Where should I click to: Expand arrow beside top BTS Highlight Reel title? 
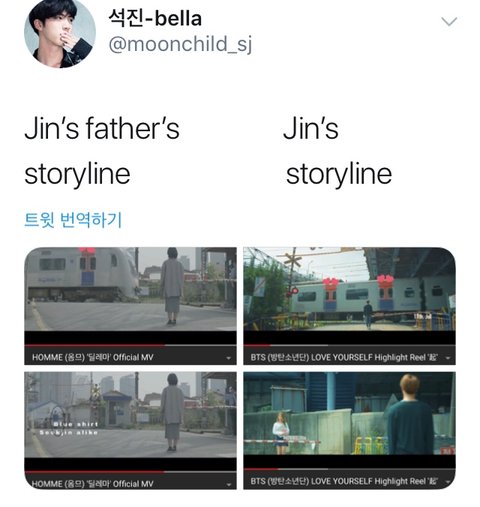pos(448,358)
